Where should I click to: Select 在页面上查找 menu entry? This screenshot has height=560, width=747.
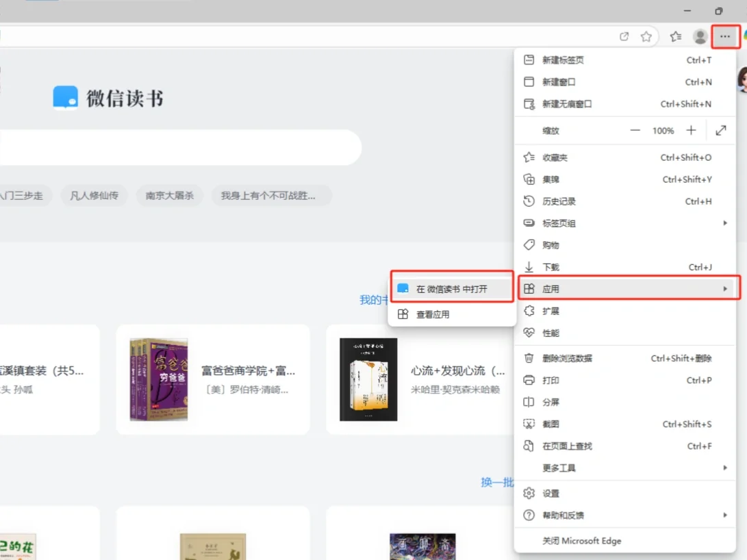[625, 446]
